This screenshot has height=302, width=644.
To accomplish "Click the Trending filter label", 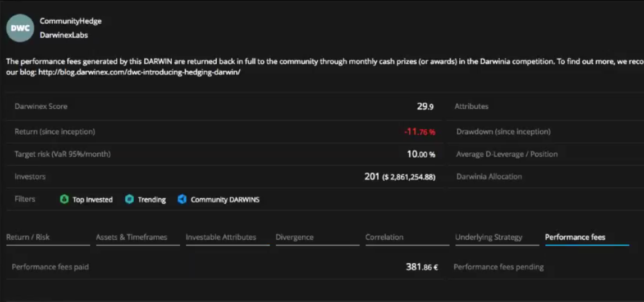I will pyautogui.click(x=152, y=200).
